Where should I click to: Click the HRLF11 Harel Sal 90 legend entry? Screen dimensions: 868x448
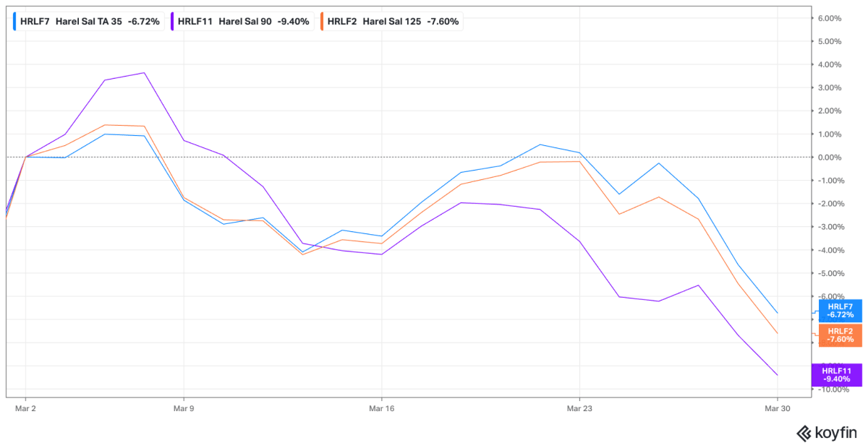tap(242, 22)
